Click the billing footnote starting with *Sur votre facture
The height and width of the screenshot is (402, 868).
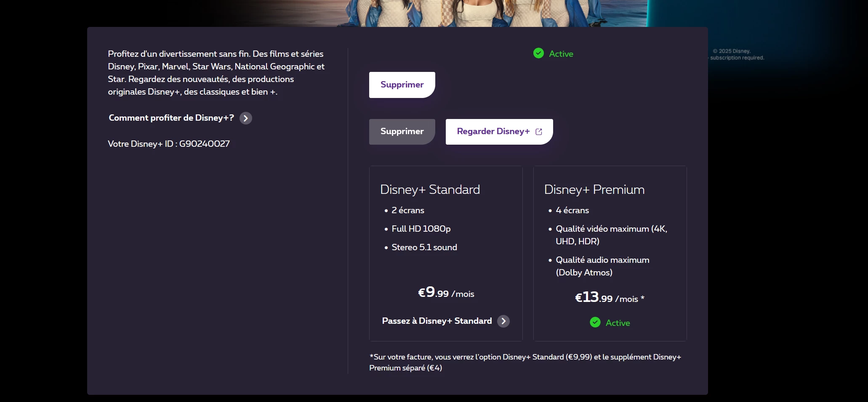click(525, 362)
